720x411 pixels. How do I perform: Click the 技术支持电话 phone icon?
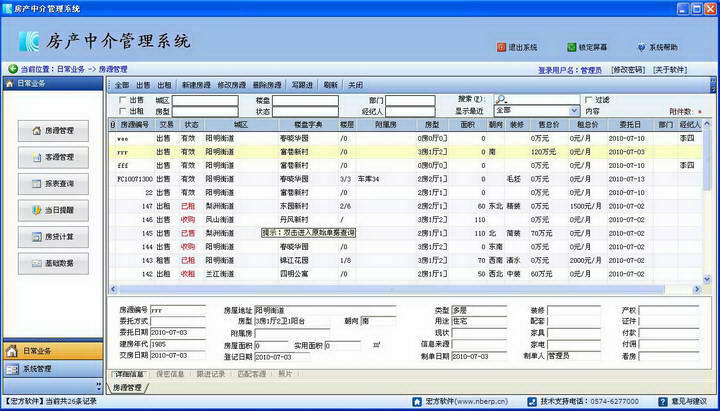[x=532, y=402]
